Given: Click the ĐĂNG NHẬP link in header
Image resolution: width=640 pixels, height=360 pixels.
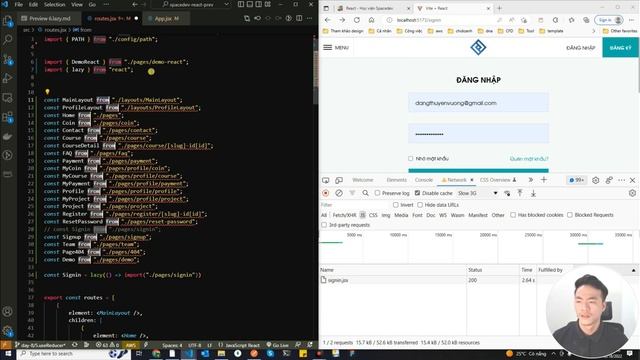Looking at the screenshot, I should (x=580, y=48).
